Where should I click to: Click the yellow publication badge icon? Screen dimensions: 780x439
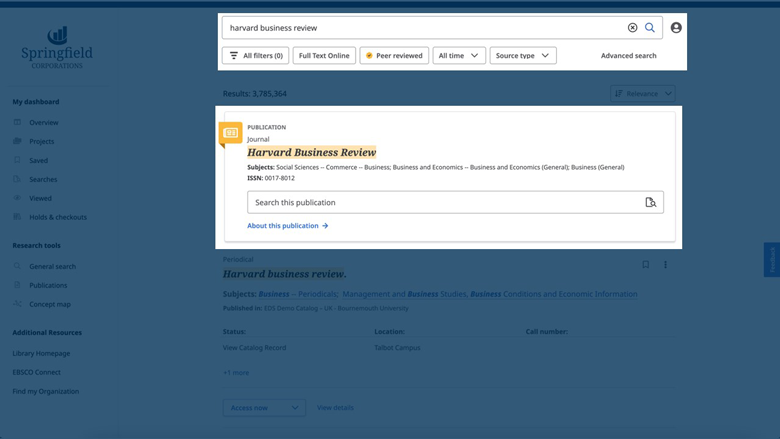230,133
